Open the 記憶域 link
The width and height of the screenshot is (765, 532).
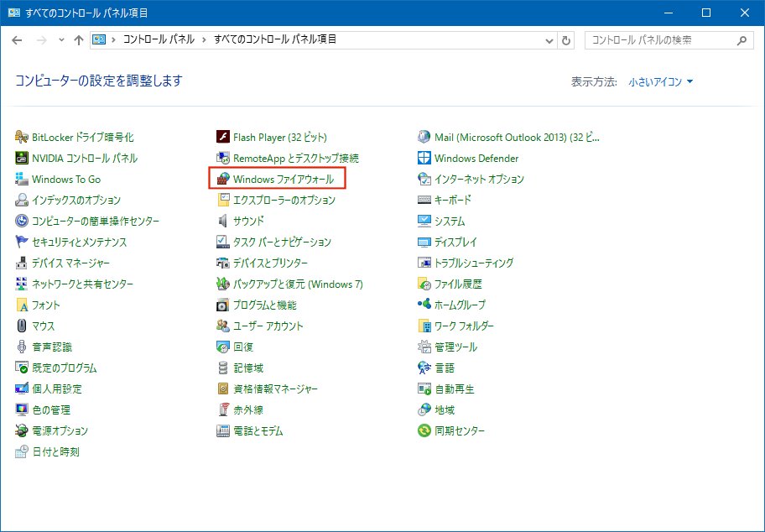point(248,368)
